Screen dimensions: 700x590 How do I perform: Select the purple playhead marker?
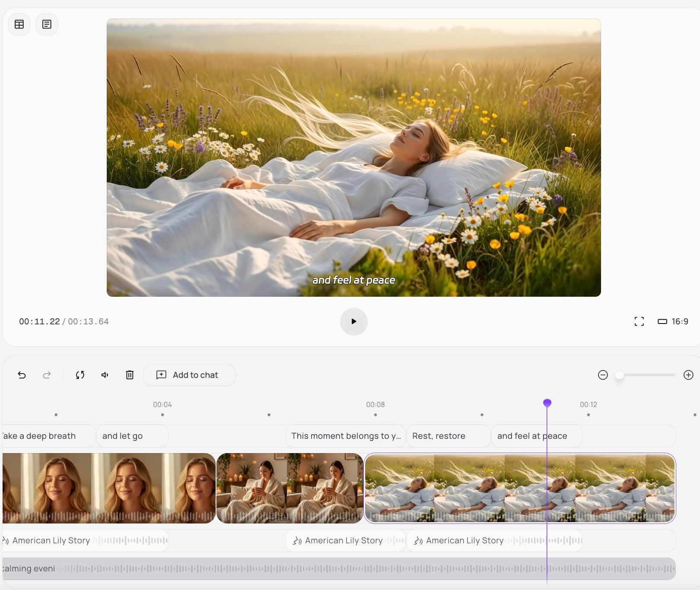547,403
